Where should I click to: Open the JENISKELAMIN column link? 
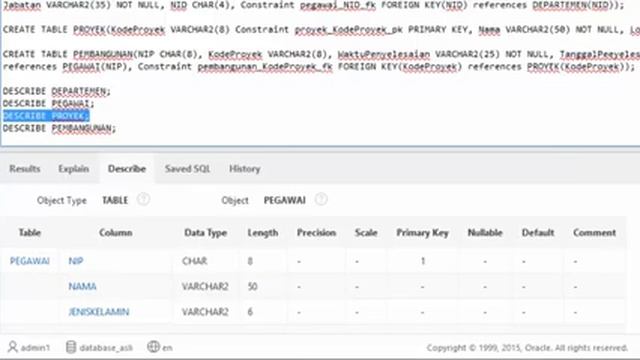tap(99, 312)
